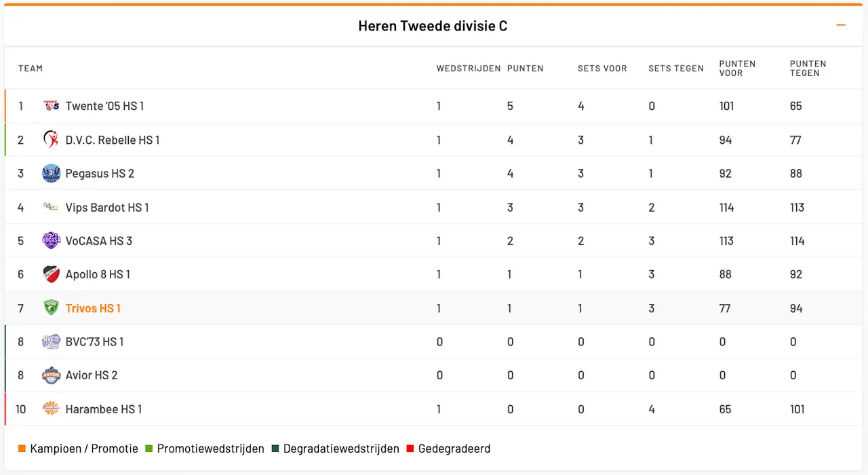The image size is (868, 475).
Task: Click the orange Kampioen / Promotie legend swatch
Action: pos(22,449)
